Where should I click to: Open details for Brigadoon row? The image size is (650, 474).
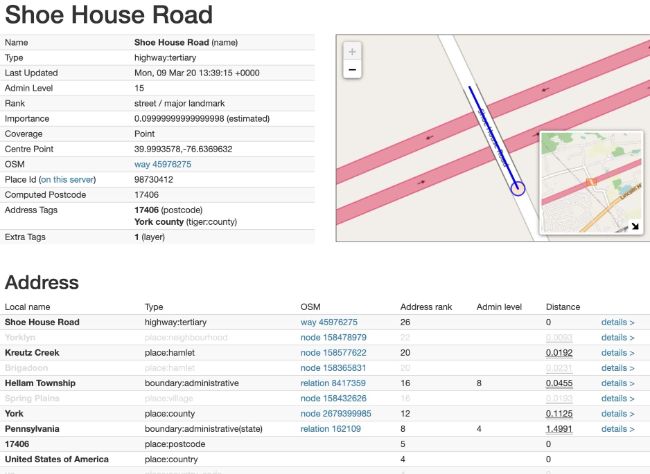pos(617,368)
